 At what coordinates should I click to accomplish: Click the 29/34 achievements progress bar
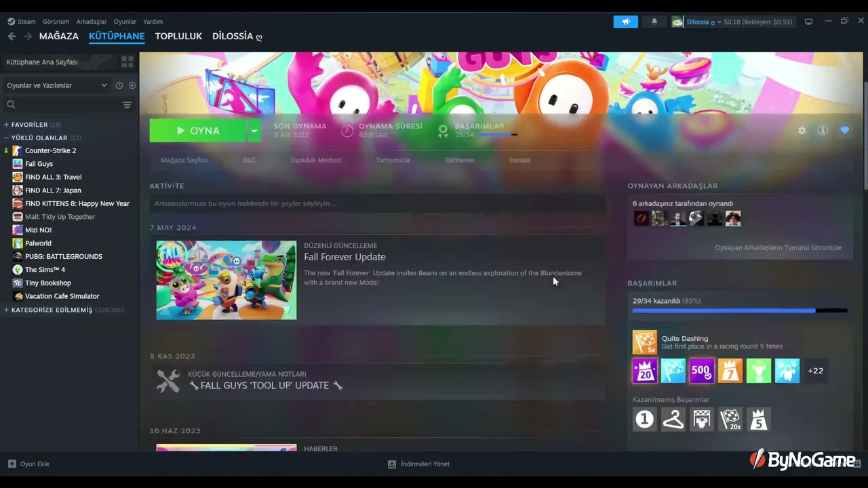tap(740, 310)
